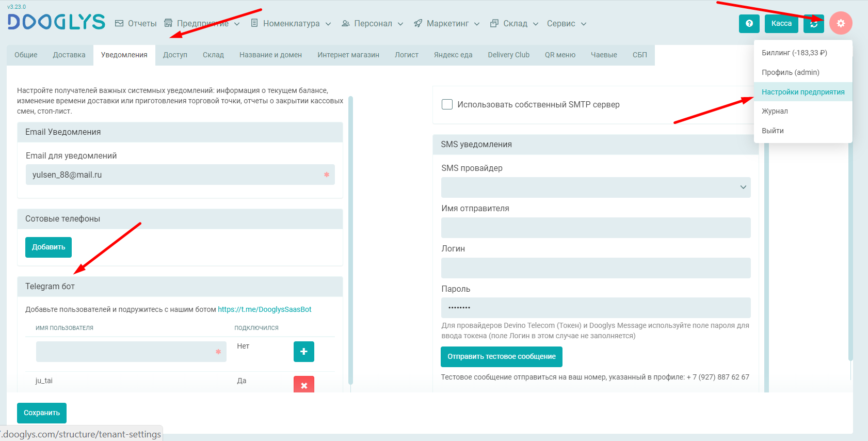The height and width of the screenshot is (441, 868).
Task: Open the SMS провайдер dropdown
Action: [596, 187]
